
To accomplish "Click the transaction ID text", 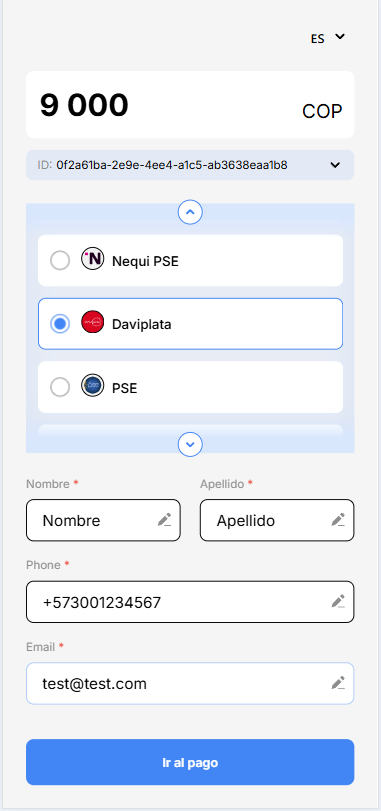I will pos(172,165).
